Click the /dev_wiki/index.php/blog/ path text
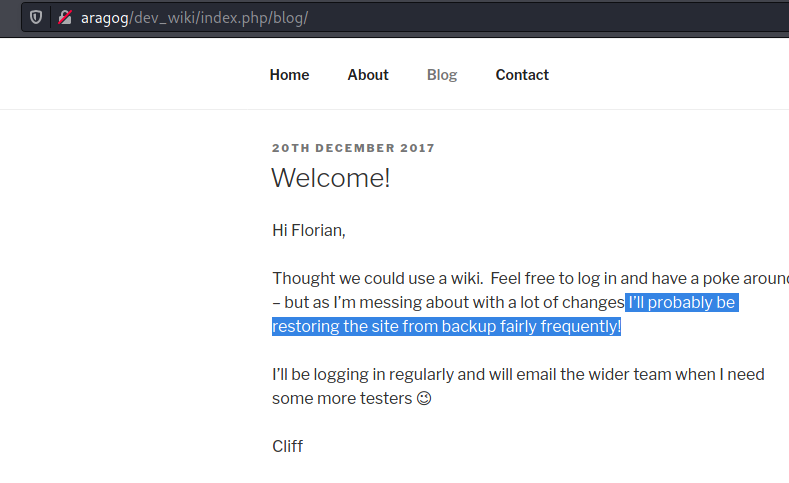Image resolution: width=789 pixels, height=483 pixels. 219,18
